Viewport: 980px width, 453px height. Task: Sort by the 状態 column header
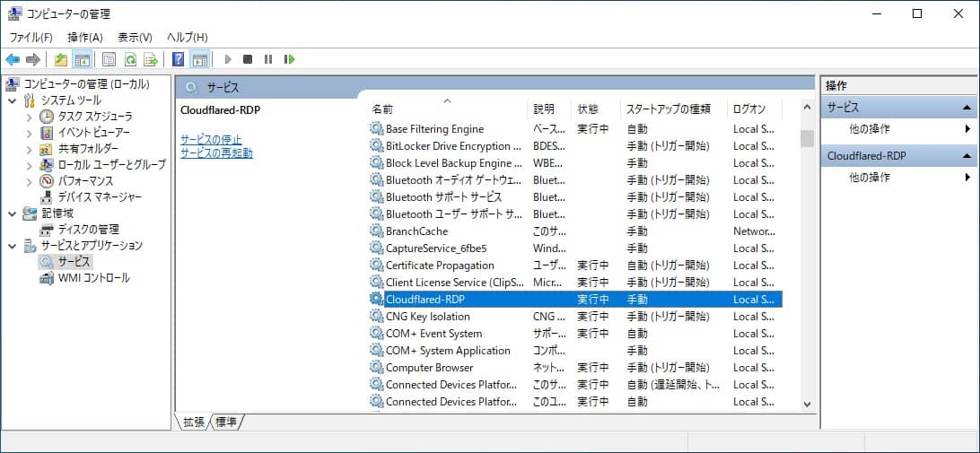(596, 109)
